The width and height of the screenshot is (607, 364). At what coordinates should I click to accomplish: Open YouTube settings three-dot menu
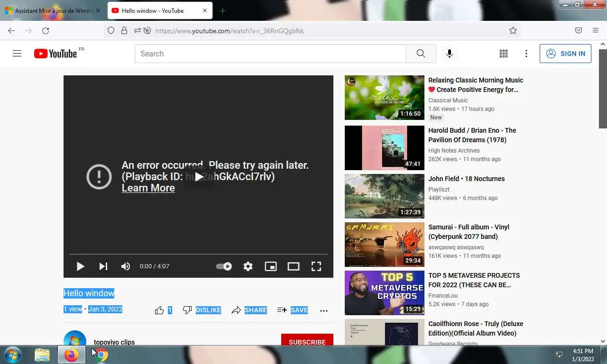[526, 54]
